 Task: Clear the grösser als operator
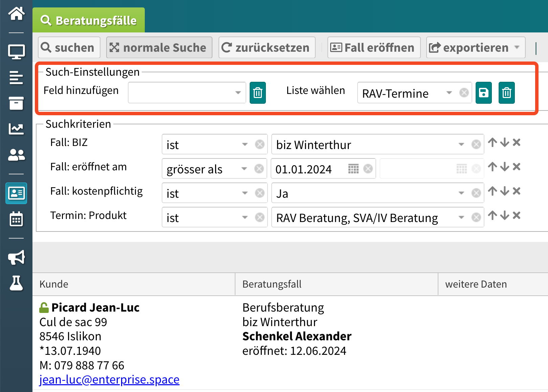click(259, 169)
